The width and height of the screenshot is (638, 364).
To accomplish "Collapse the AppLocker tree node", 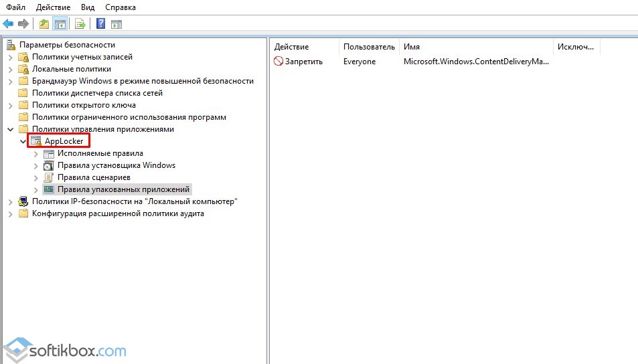I will (23, 141).
